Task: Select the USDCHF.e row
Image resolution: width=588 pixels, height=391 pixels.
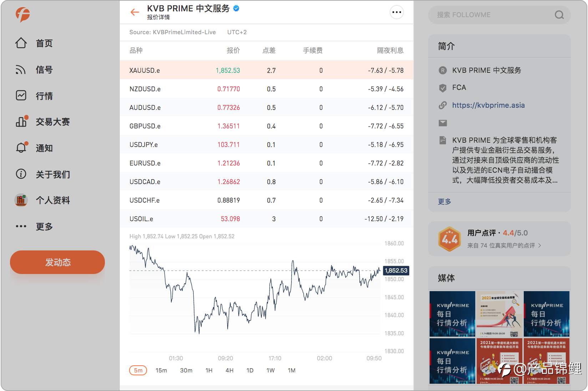Action: 266,200
